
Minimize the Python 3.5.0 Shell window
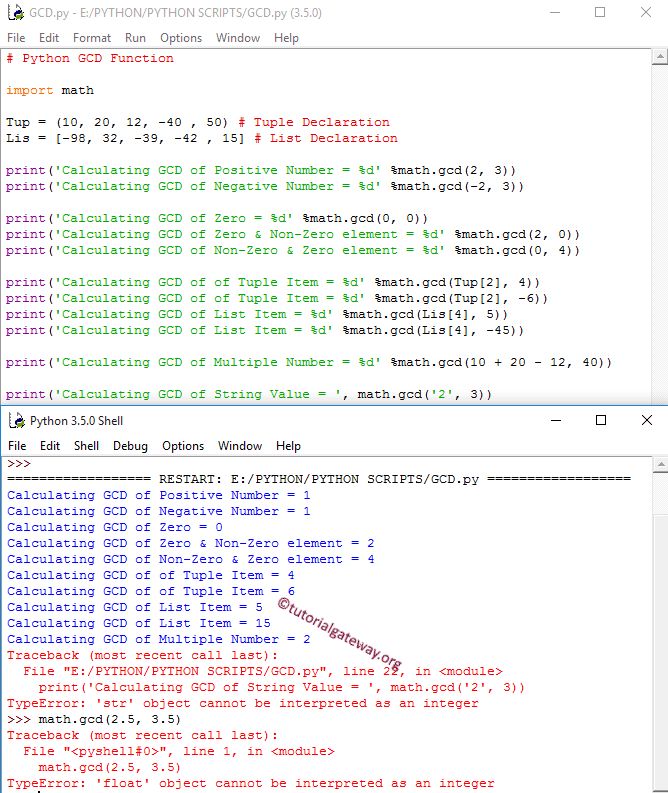tap(556, 420)
